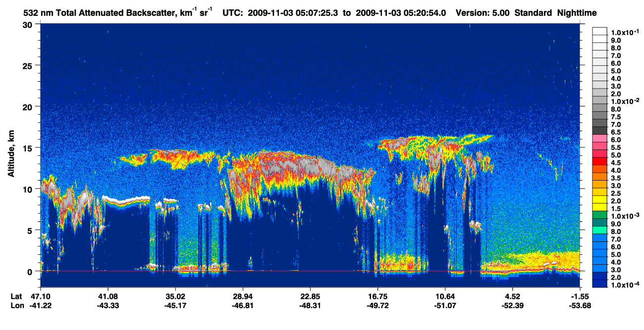This screenshot has height=330, width=644.
Task: Click the 'Lon' row label
Action: [x=16, y=305]
